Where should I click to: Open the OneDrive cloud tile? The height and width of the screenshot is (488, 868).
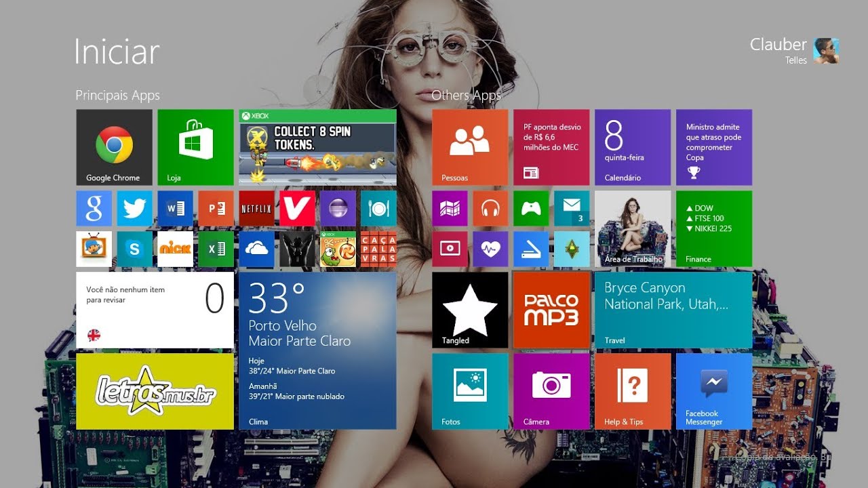coord(256,249)
